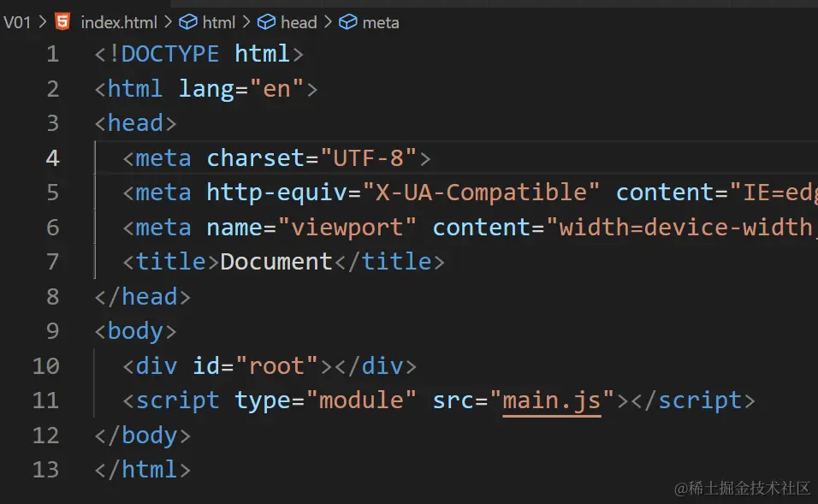Click the DOCTYPE keyword on line 1
This screenshot has width=818, height=504.
pos(169,54)
